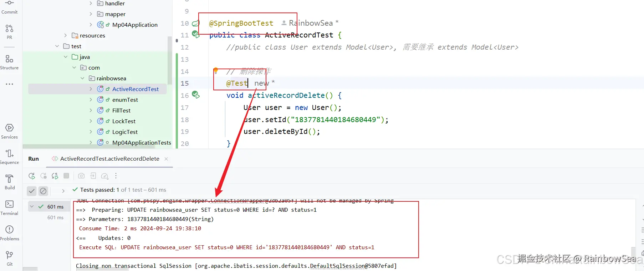The height and width of the screenshot is (271, 644).
Task: Select the Run tool window tab
Action: [x=34, y=159]
